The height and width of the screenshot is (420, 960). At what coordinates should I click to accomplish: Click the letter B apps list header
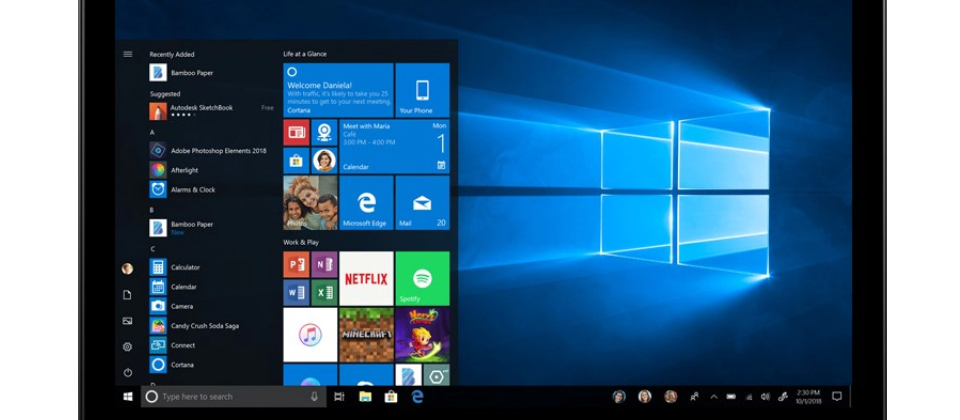[x=152, y=209]
